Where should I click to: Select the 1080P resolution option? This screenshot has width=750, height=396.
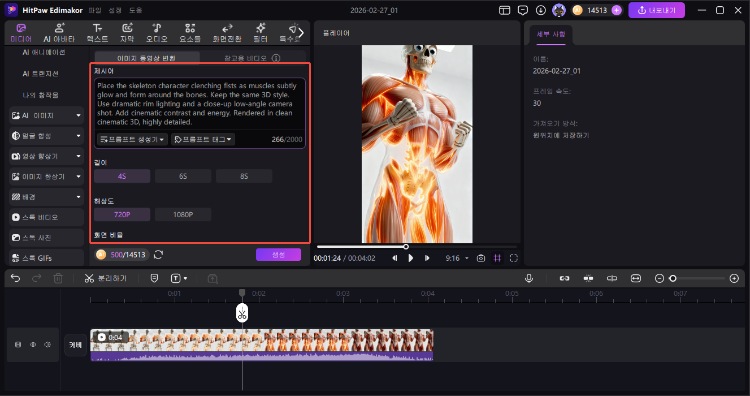(x=183, y=215)
